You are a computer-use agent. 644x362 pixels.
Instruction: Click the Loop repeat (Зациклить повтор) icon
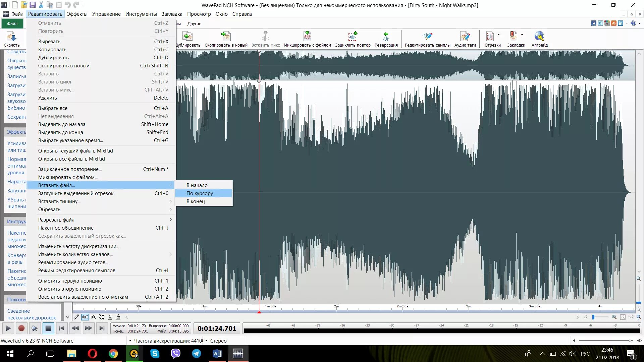tap(353, 37)
